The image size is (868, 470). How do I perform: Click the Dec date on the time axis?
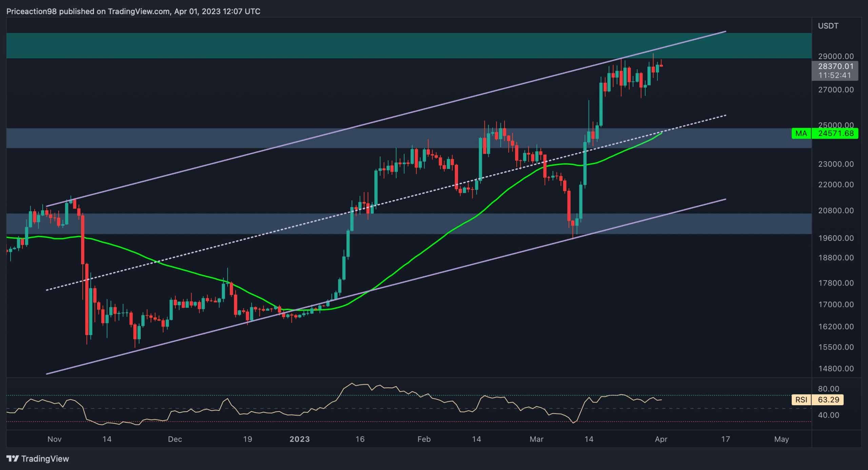pos(175,439)
